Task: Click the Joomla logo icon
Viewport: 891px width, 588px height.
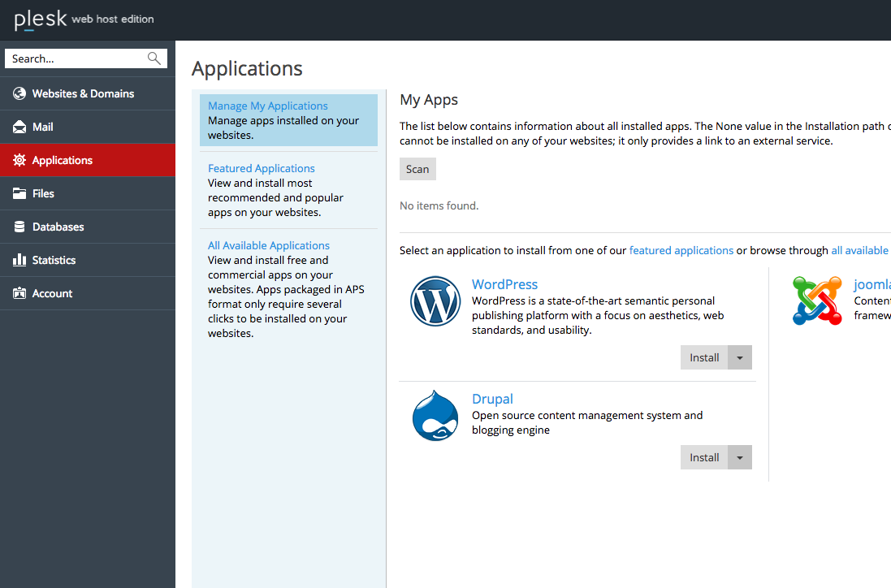Action: tap(817, 300)
